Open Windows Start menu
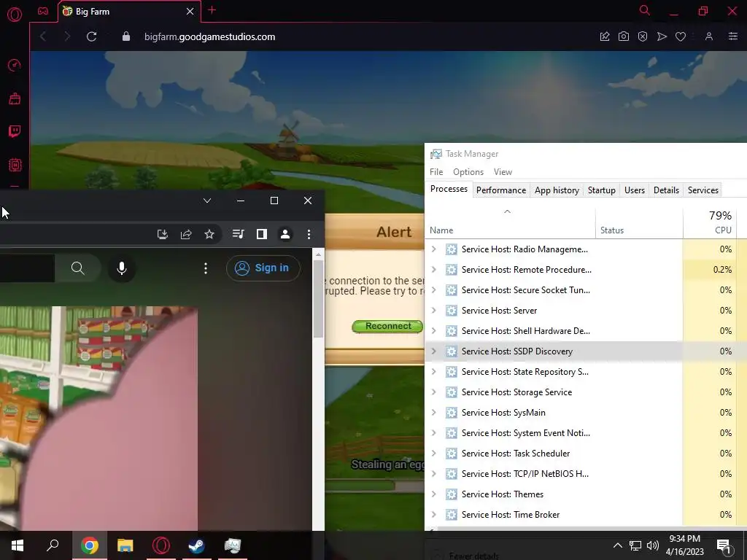Viewport: 747px width, 560px height. 18,545
